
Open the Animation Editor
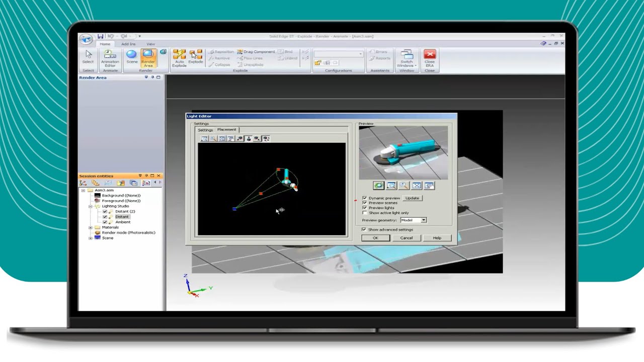pos(110,59)
